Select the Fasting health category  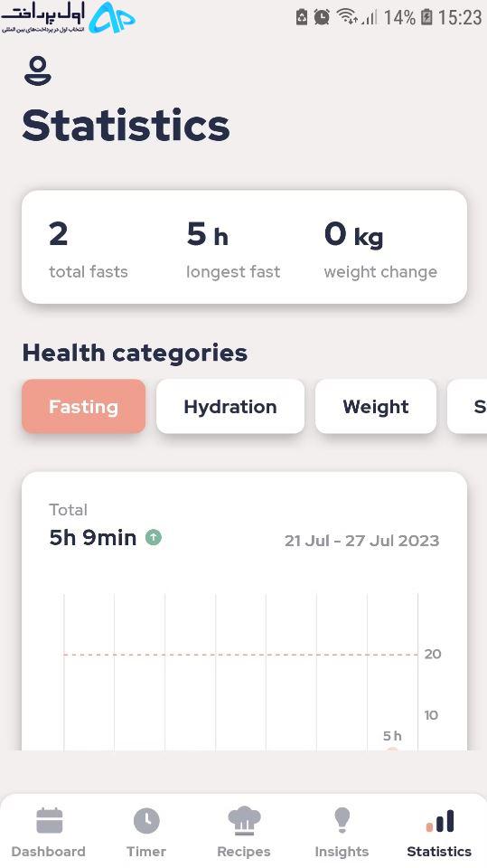pyautogui.click(x=83, y=406)
